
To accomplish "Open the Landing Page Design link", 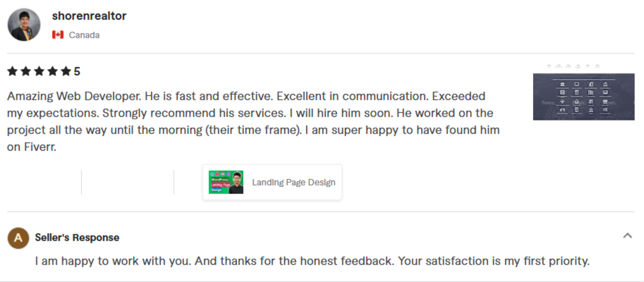I will [294, 182].
